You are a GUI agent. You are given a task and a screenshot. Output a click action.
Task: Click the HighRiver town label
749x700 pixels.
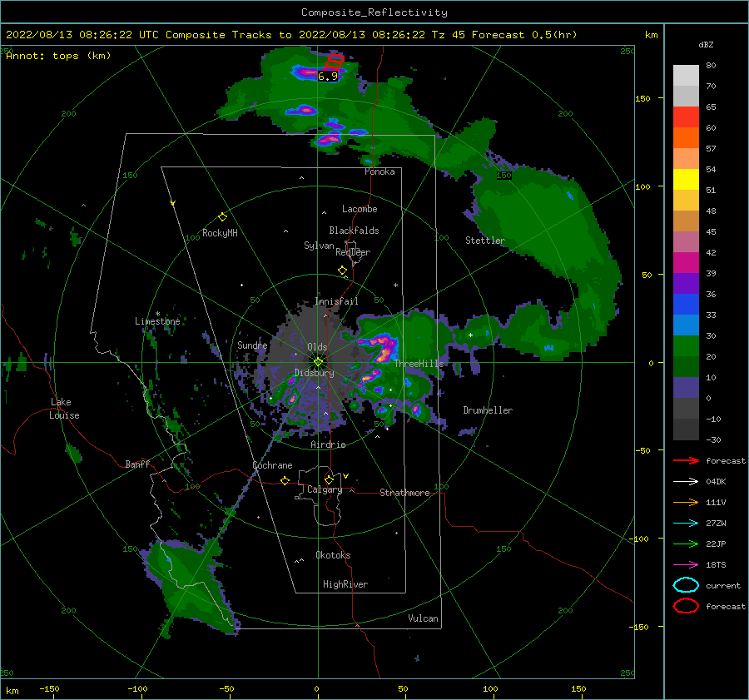click(345, 584)
